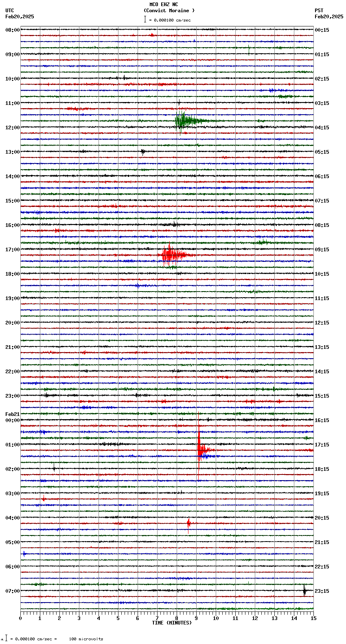346x644 pixels.
Task: Click the footer scale note '100 microvolts'
Action: pos(86,639)
